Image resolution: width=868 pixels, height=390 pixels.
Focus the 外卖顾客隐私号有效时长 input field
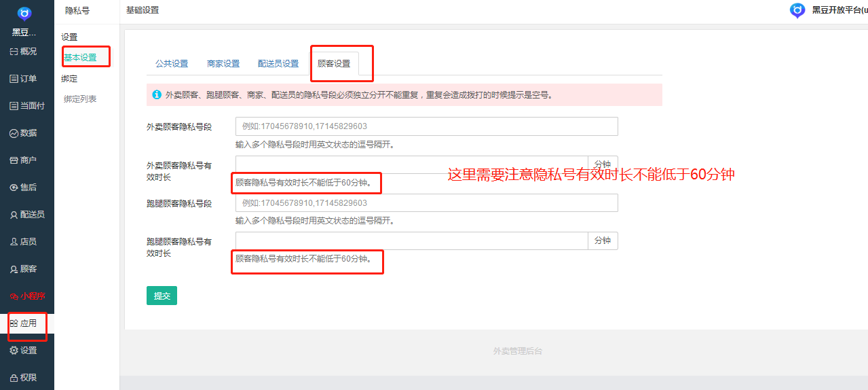tap(411, 164)
